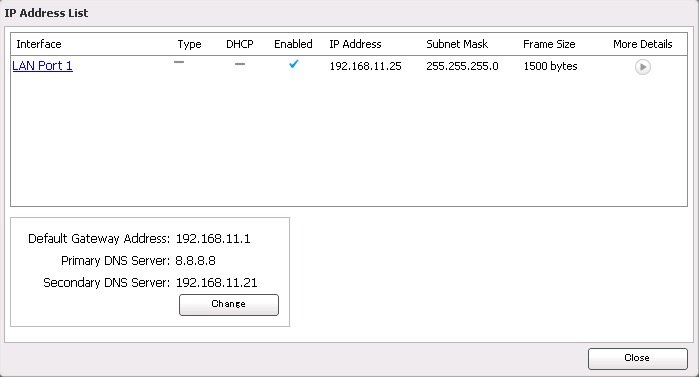Click the DHCP dash for LAN Port 1
The width and height of the screenshot is (699, 377).
click(240, 64)
